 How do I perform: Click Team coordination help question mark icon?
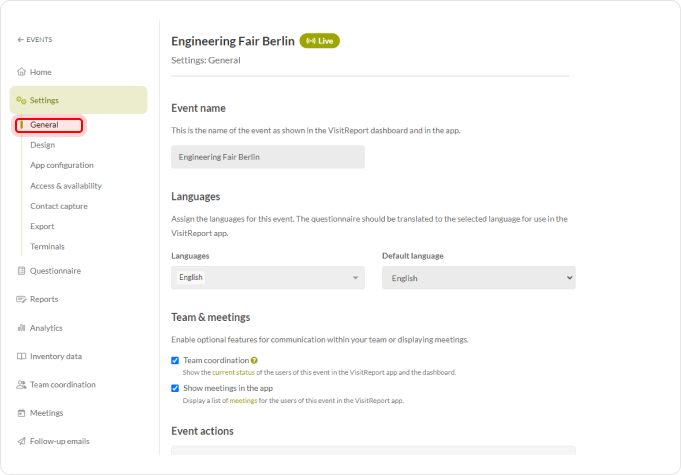pos(255,360)
